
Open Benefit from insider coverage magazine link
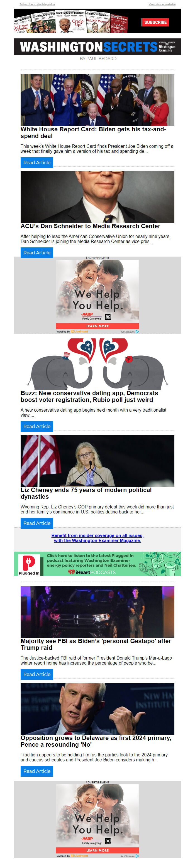pos(97,538)
